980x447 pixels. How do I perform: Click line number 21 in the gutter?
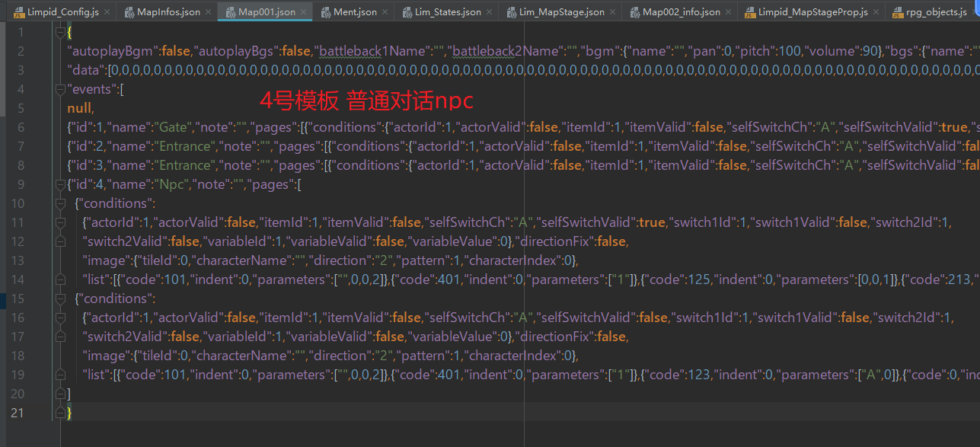(x=18, y=413)
